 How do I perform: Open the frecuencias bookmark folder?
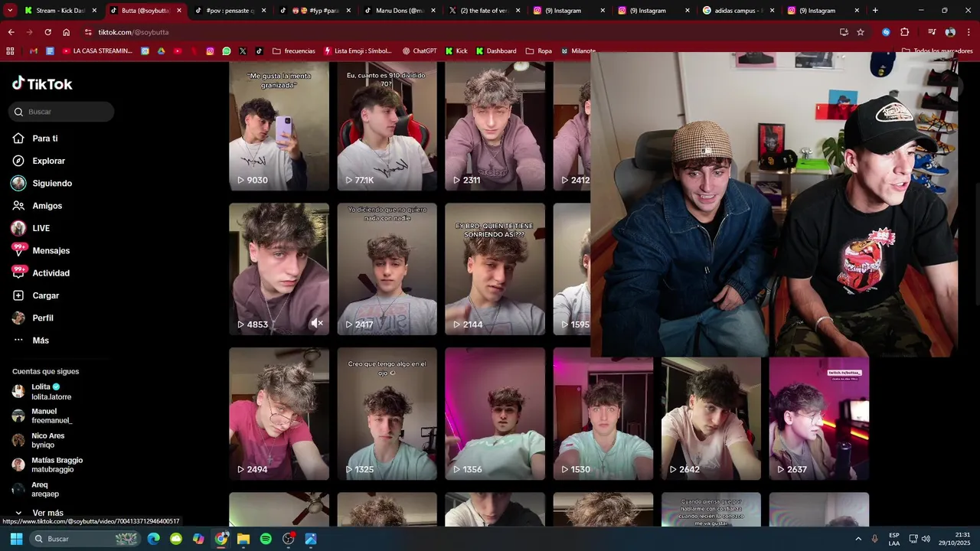(x=294, y=51)
